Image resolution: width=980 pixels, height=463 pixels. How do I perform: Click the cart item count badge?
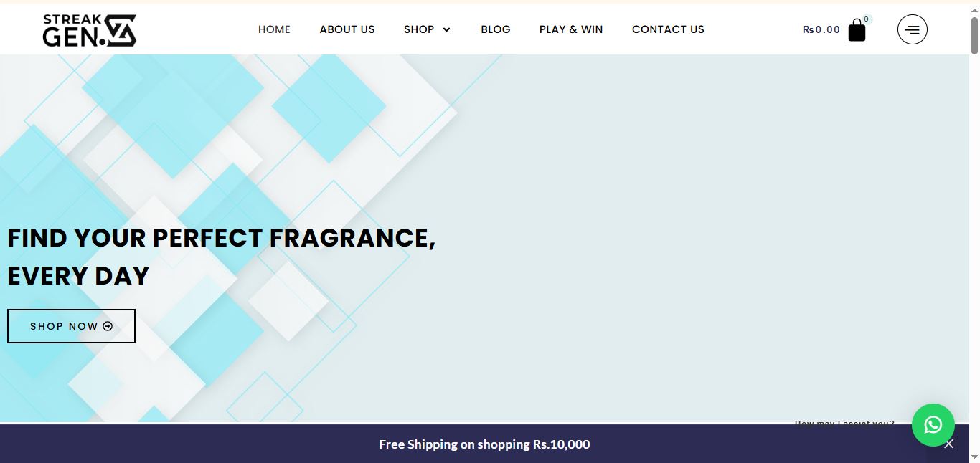(867, 19)
